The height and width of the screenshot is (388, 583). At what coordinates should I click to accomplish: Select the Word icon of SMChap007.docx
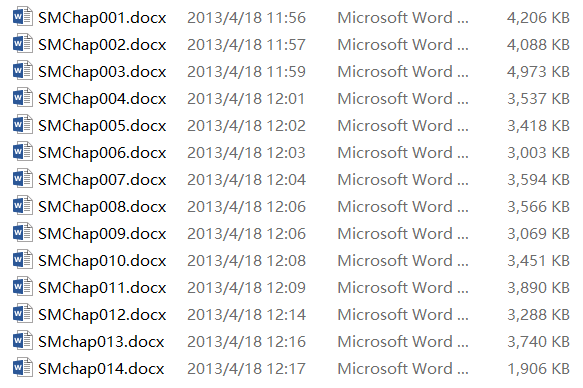tap(23, 179)
